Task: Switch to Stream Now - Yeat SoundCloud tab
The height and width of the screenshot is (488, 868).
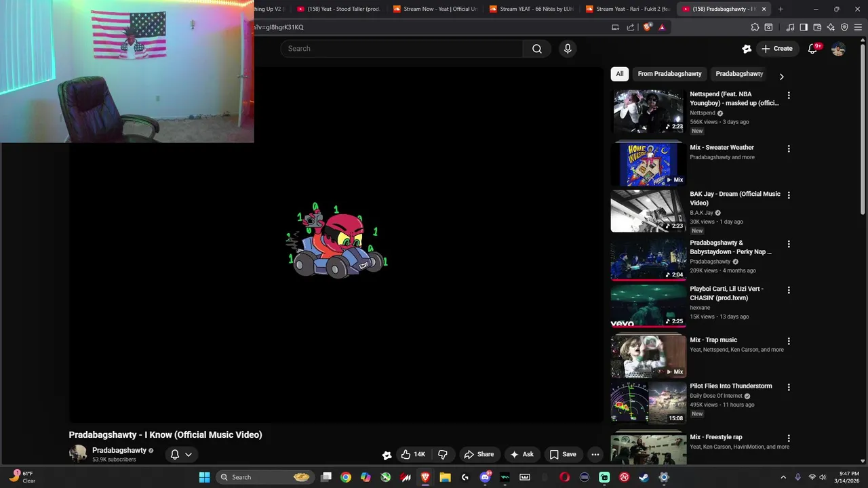Action: pyautogui.click(x=435, y=9)
